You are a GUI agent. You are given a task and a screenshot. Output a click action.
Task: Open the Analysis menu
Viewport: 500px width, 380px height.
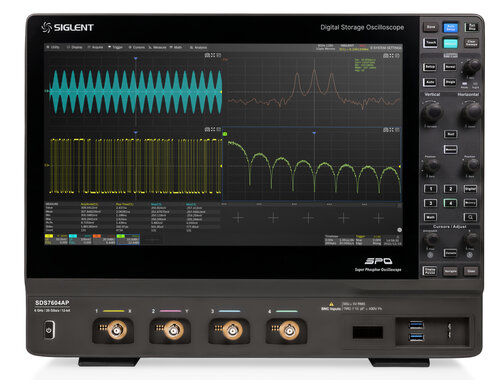coord(198,47)
